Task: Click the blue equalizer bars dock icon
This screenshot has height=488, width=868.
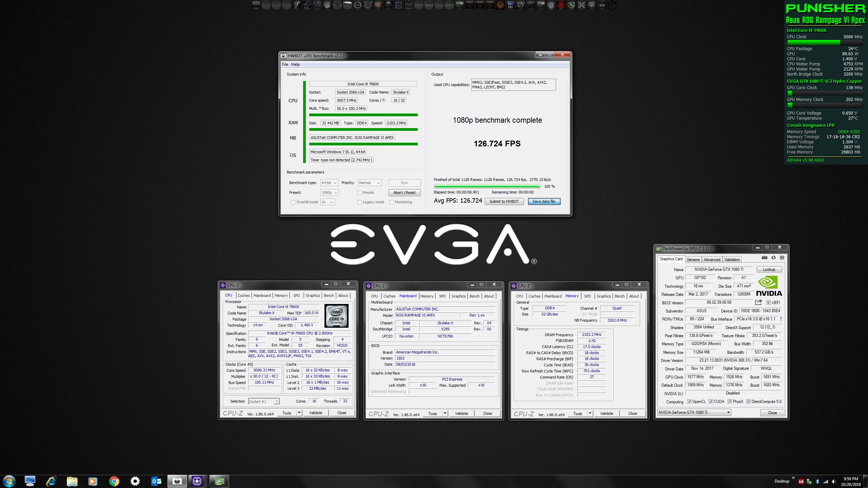Action: click(510, 5)
